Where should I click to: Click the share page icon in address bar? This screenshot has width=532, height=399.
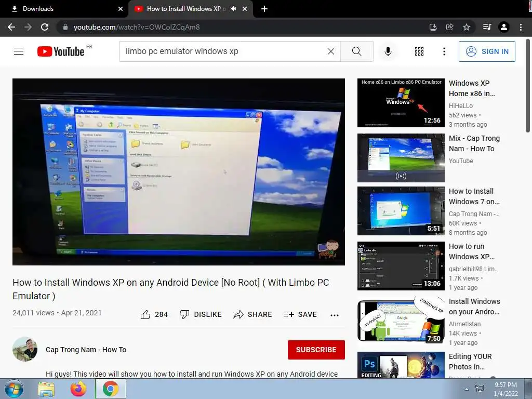coord(449,27)
